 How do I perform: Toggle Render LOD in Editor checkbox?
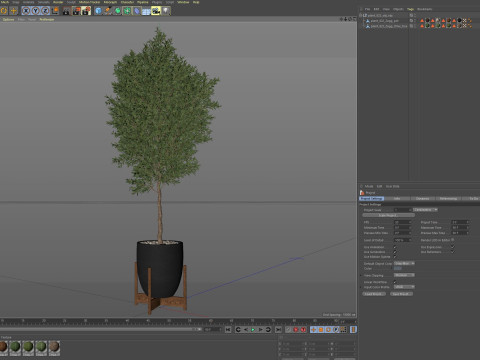452,240
